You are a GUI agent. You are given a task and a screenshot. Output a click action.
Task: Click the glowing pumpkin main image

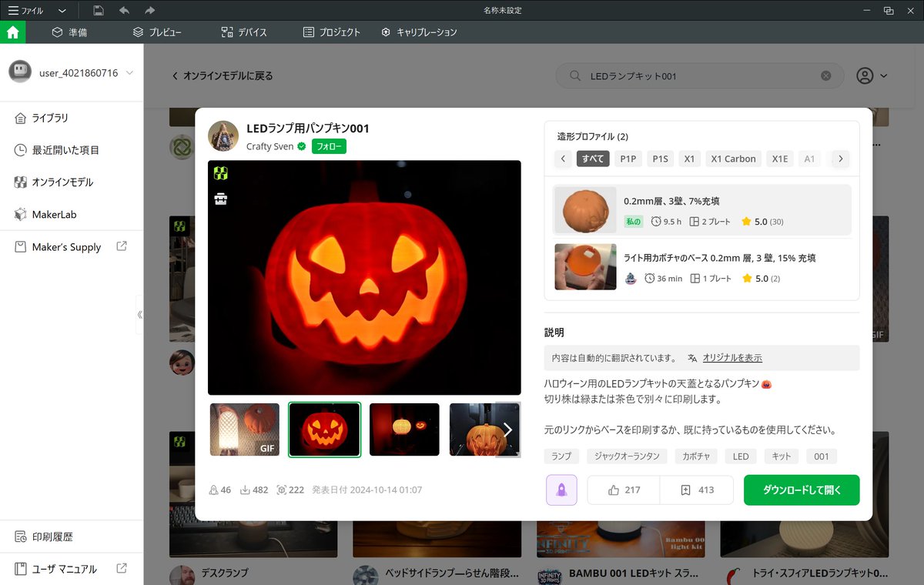point(364,277)
